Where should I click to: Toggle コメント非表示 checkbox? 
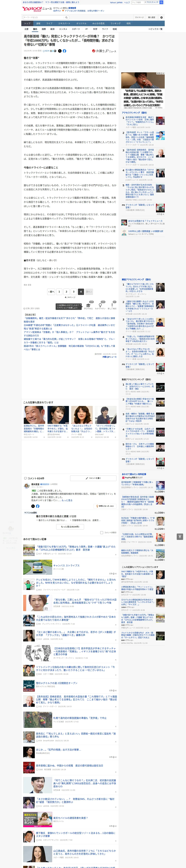pyautogui.click(x=102, y=533)
